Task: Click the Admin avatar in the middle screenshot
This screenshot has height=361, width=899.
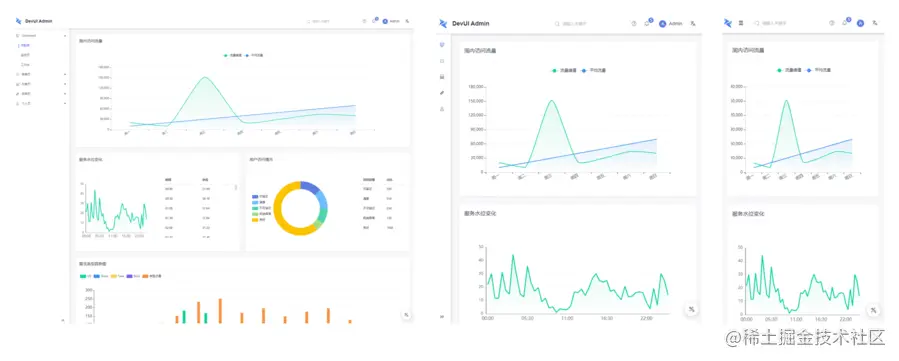Action: pos(663,23)
